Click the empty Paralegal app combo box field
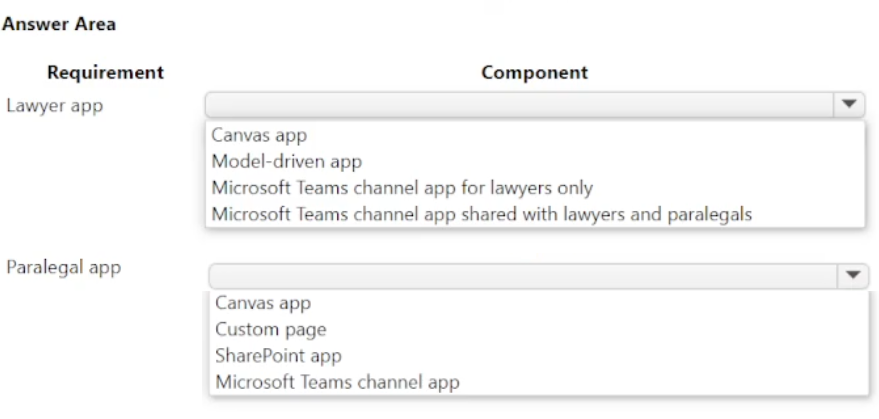Viewport: 879px width, 419px height. [x=522, y=275]
